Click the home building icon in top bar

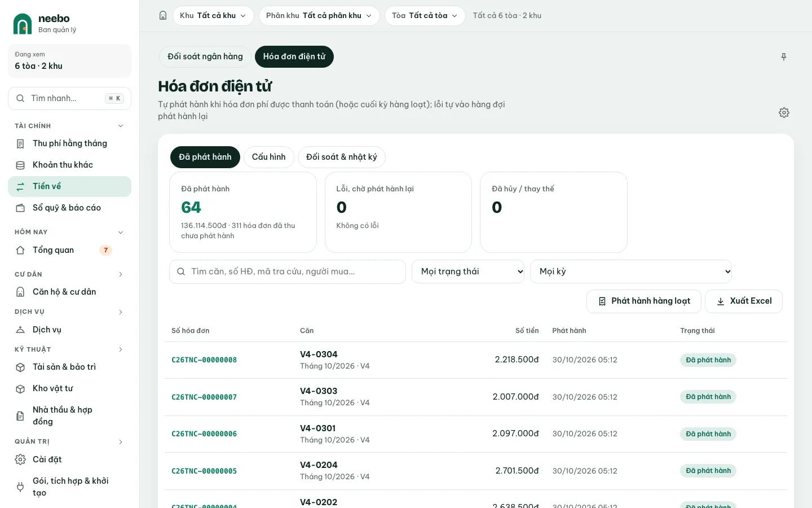pos(163,16)
